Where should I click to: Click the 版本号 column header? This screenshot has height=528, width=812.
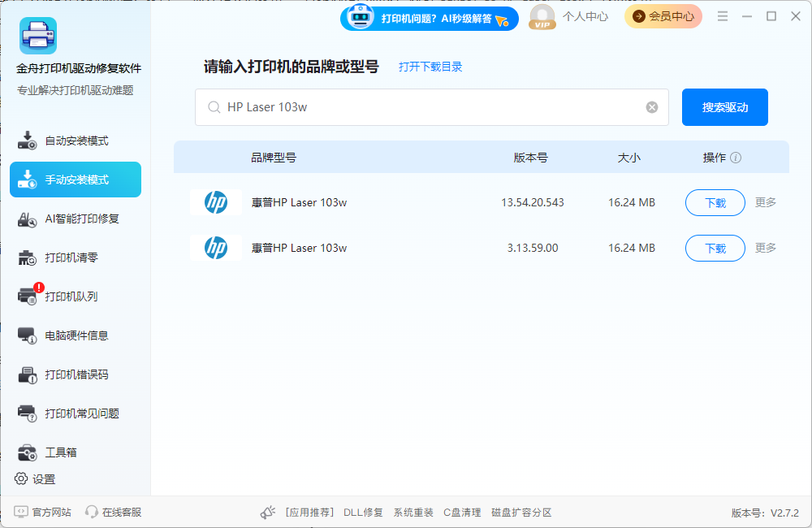point(531,158)
